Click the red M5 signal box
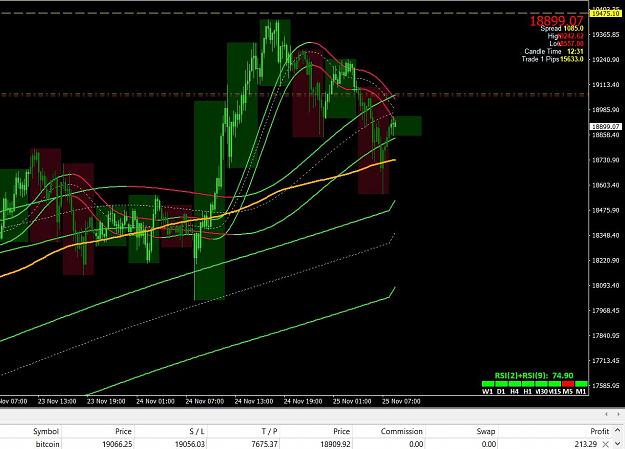The width and height of the screenshot is (625, 449). [x=568, y=384]
